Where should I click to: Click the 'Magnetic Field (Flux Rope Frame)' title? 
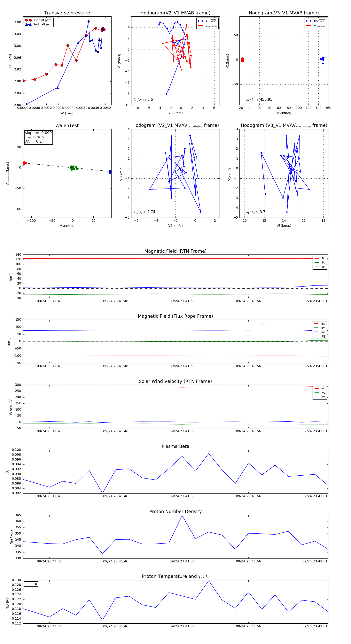[x=175, y=316]
